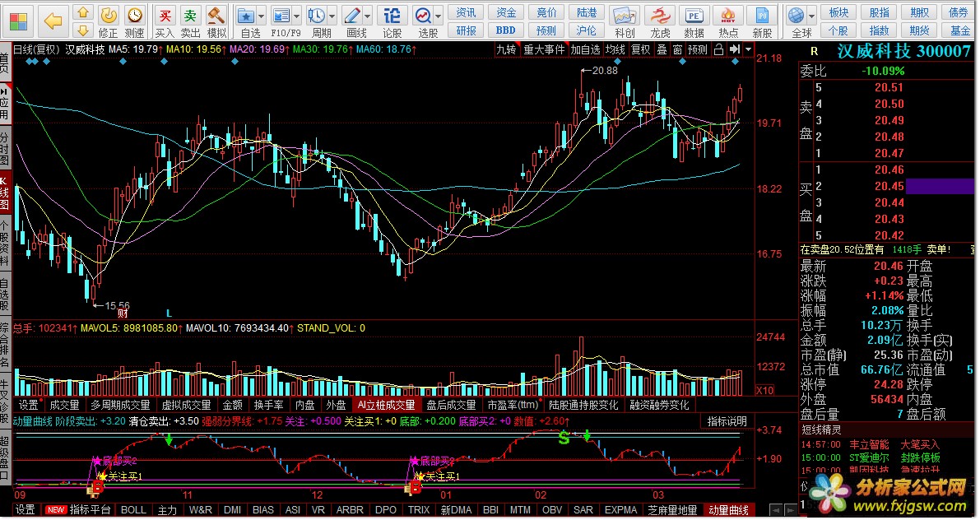
Task: Click the jump-to-end arrow icon above chart
Action: pos(735,49)
